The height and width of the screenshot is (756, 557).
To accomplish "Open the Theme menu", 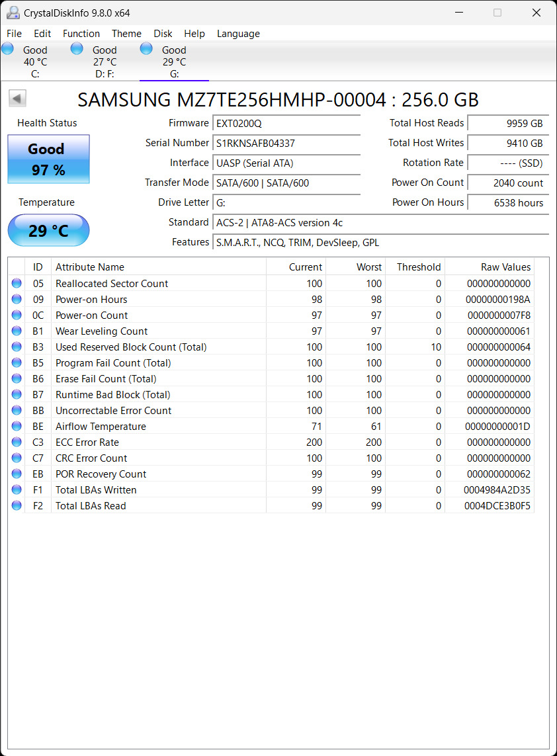I will 126,33.
